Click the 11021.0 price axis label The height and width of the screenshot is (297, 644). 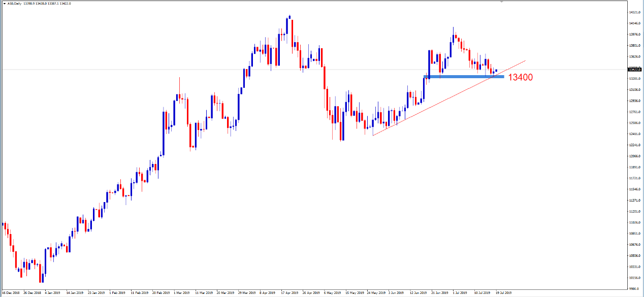(634, 222)
